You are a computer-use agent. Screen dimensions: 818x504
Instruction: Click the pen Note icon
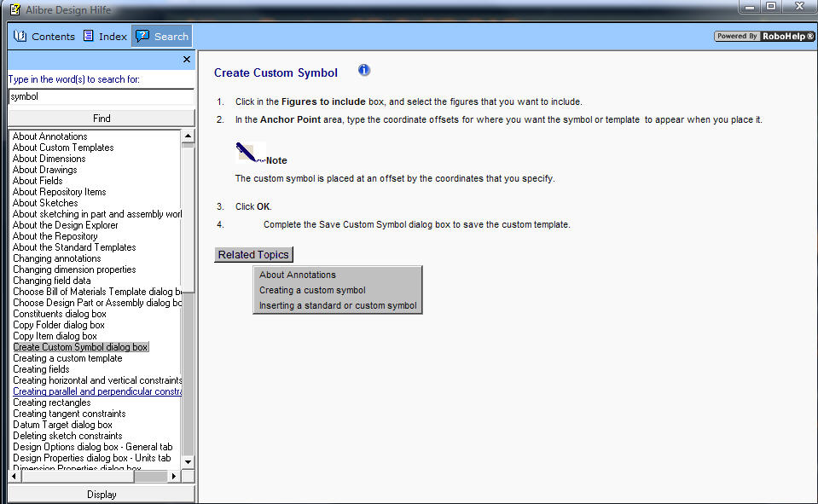click(x=249, y=153)
